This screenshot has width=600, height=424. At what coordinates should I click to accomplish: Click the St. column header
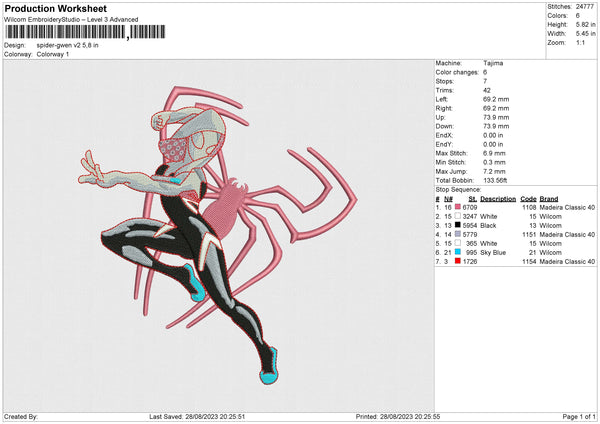pyautogui.click(x=473, y=199)
